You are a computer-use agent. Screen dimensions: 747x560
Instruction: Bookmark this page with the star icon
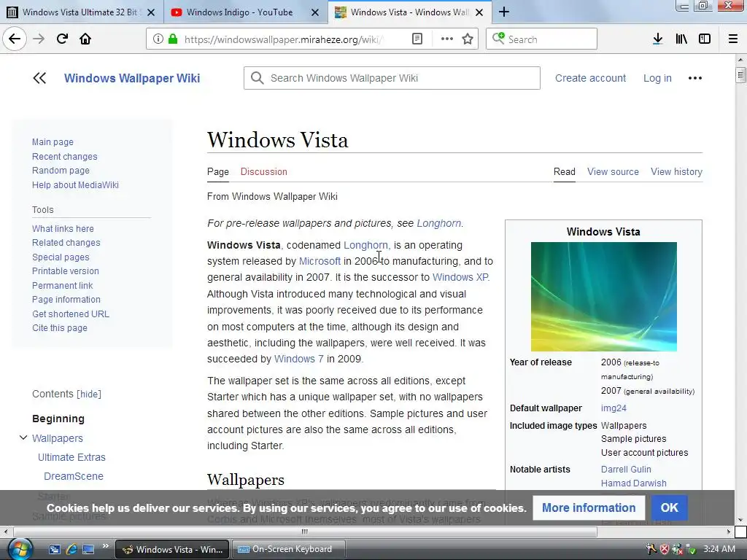468,39
